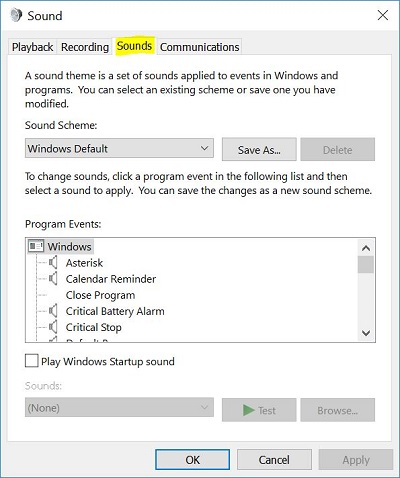Open the Communications tab

tap(199, 47)
